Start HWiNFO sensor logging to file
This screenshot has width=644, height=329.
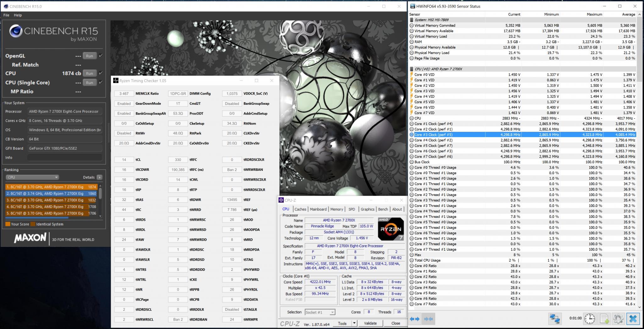(604, 319)
